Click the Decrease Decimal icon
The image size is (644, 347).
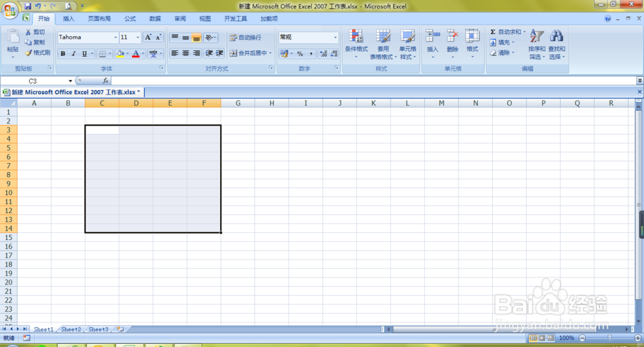pos(334,53)
